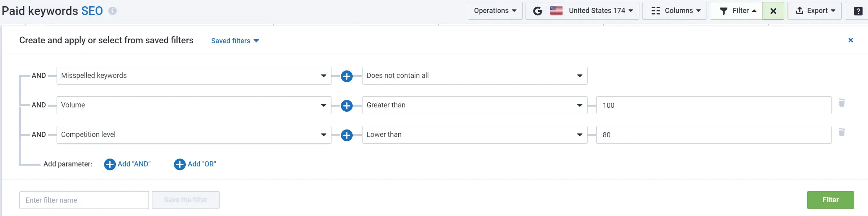Click the plus icon next to Competition level
Viewport: 868px width, 216px height.
pos(346,135)
